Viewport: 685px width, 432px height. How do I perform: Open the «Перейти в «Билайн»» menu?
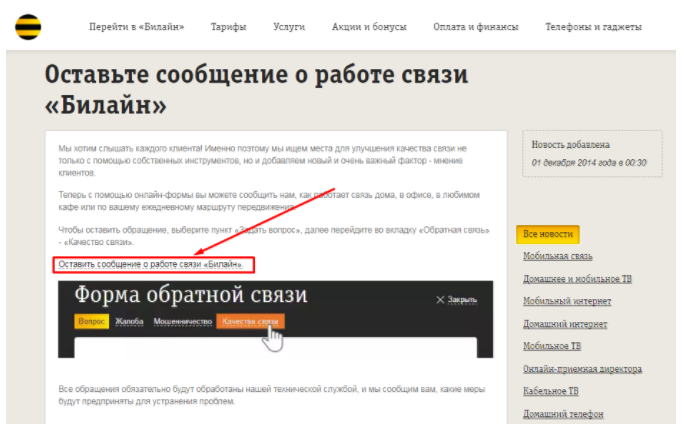tap(136, 27)
